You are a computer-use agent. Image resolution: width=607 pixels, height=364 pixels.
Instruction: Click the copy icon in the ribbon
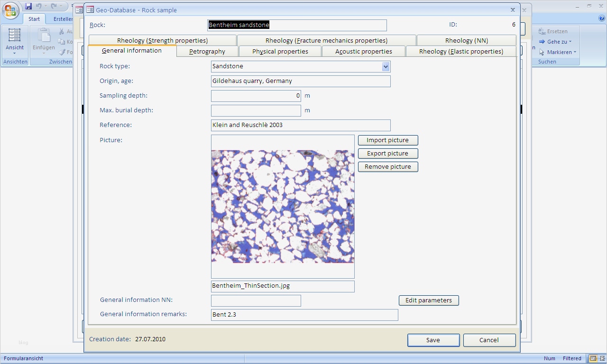point(62,42)
